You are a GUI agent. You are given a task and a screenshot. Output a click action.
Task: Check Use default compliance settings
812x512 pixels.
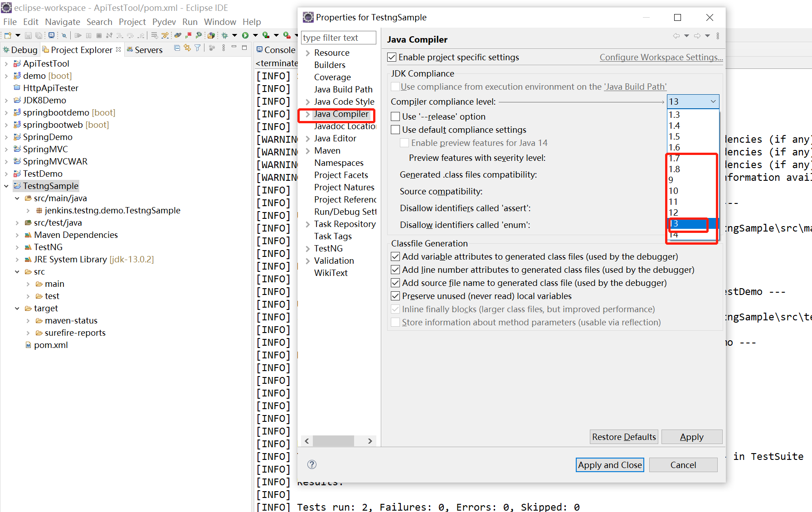point(395,130)
